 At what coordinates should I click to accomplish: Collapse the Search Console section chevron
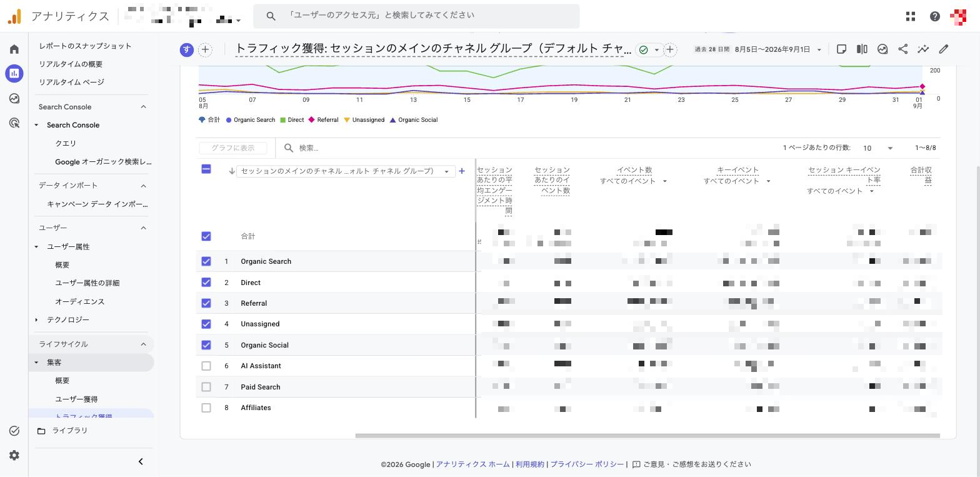pyautogui.click(x=143, y=107)
